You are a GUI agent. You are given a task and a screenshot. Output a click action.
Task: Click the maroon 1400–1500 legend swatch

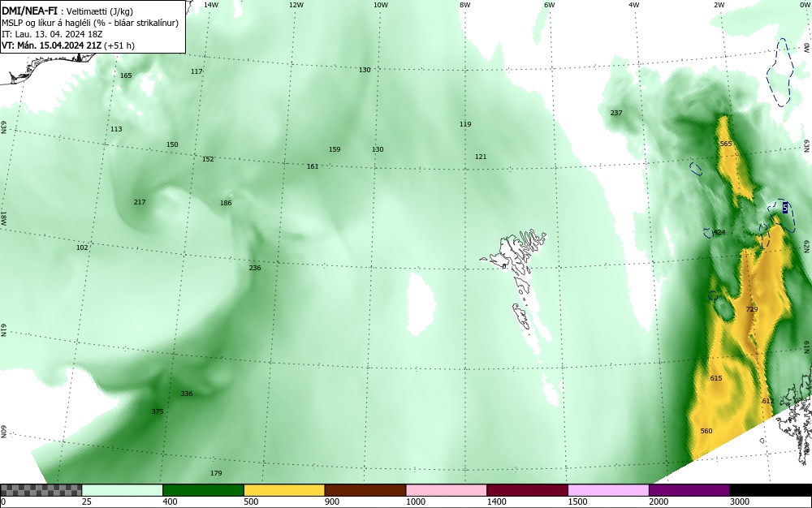[x=527, y=490]
